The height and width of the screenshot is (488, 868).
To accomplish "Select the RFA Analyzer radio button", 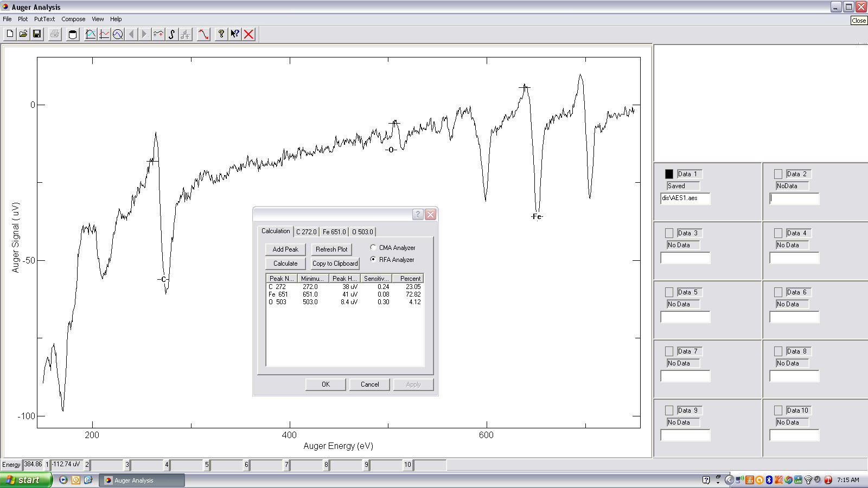I will click(x=373, y=259).
